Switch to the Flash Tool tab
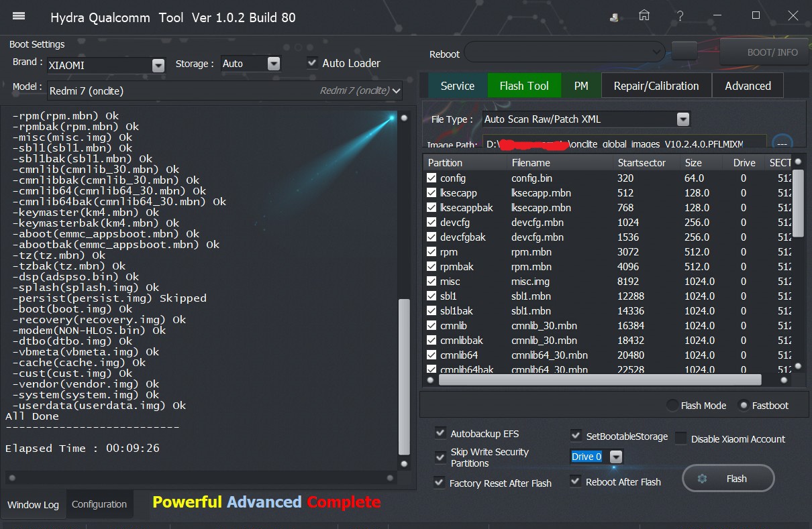The width and height of the screenshot is (812, 529). [x=524, y=86]
